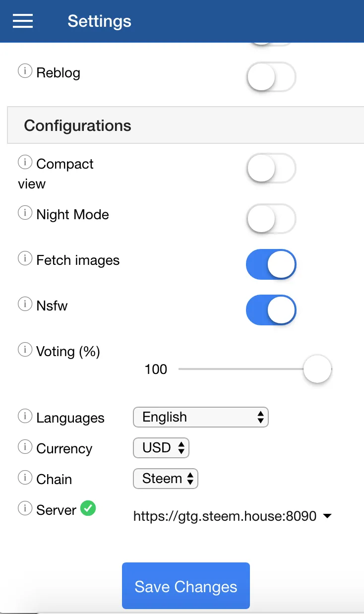
Task: Toggle Compact view on
Action: pos(271,168)
